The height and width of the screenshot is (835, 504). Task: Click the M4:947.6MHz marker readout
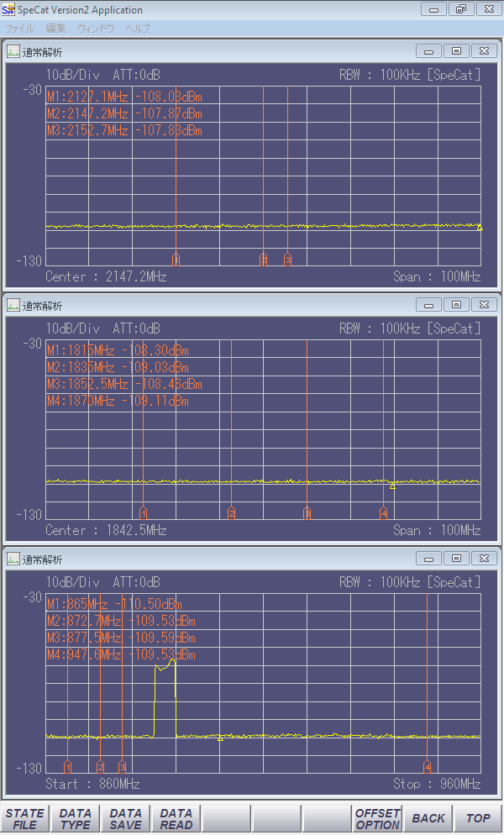(122, 655)
